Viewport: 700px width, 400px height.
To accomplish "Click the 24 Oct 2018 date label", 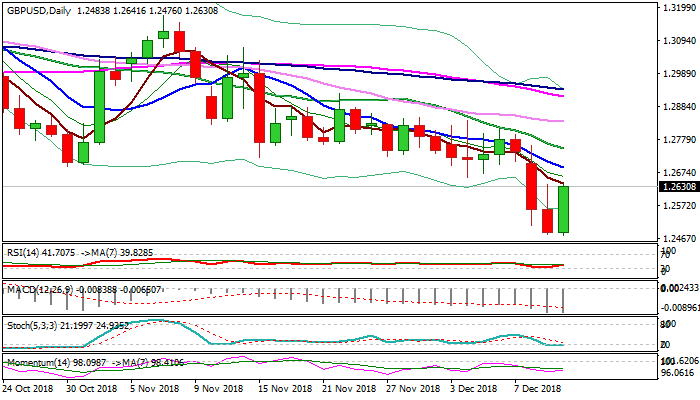I will click(27, 388).
